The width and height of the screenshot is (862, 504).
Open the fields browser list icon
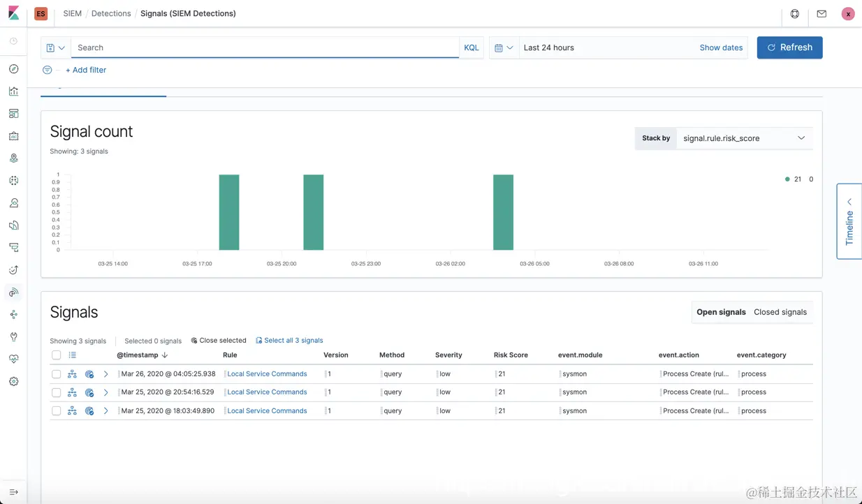point(72,355)
